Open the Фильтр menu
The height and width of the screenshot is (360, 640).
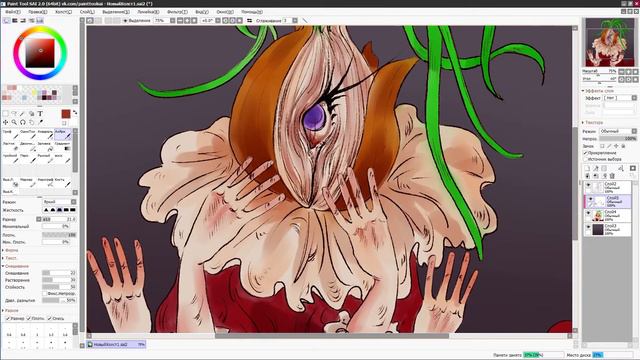pyautogui.click(x=177, y=12)
